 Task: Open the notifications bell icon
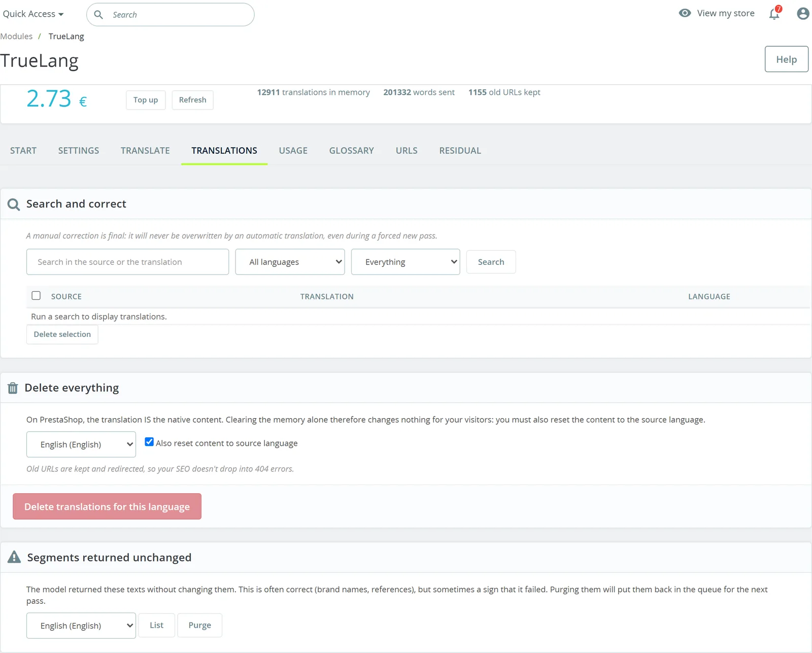tap(774, 13)
